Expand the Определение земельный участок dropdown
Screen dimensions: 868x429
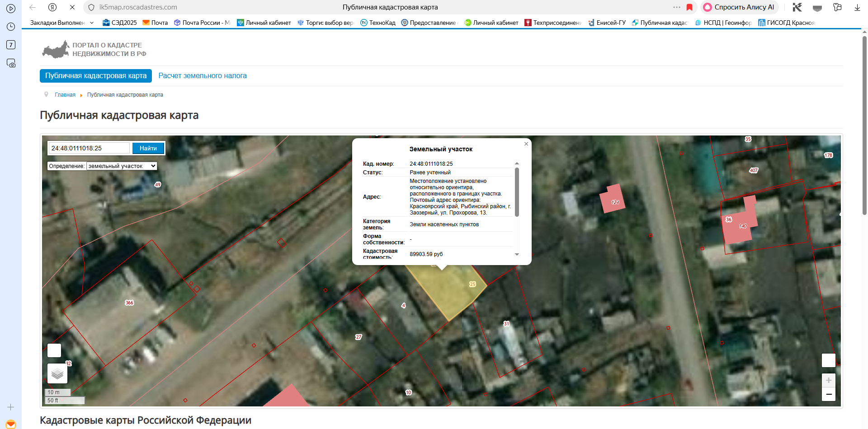[122, 166]
